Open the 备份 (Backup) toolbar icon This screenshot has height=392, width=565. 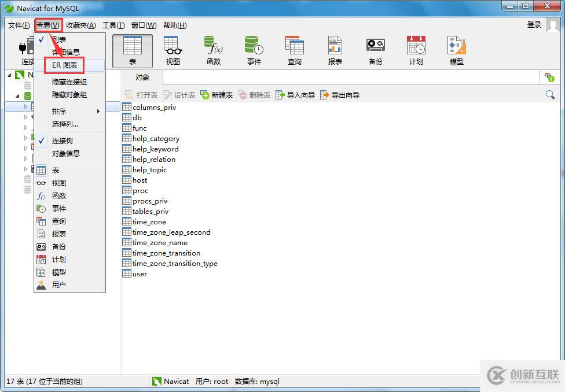376,51
